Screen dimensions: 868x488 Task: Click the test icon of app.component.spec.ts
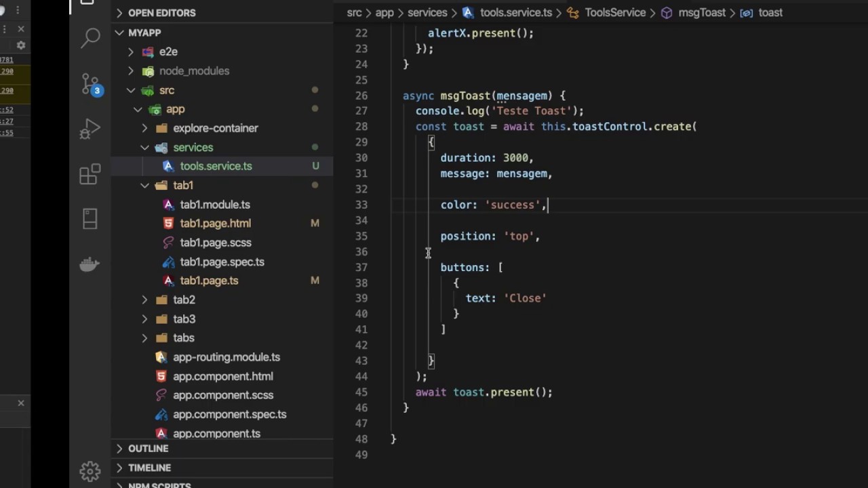tap(161, 414)
